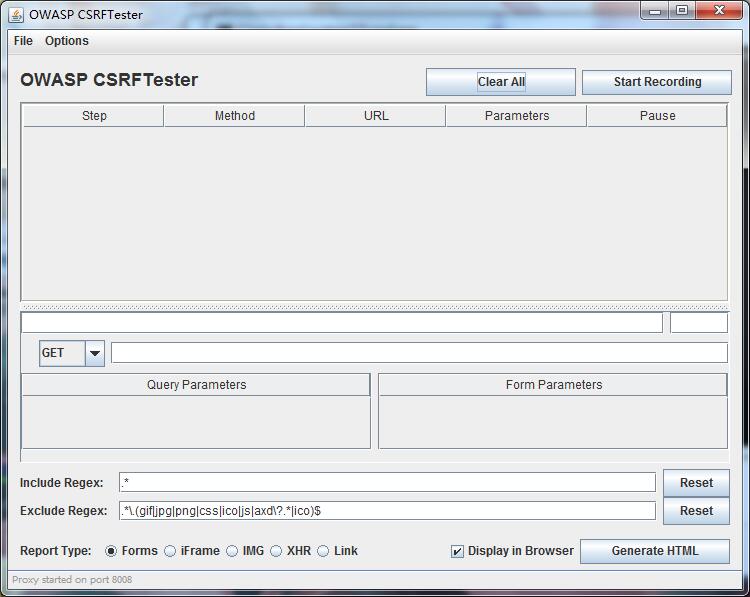The width and height of the screenshot is (750, 597).
Task: Close the OWASP CSRFTester window
Action: (719, 10)
